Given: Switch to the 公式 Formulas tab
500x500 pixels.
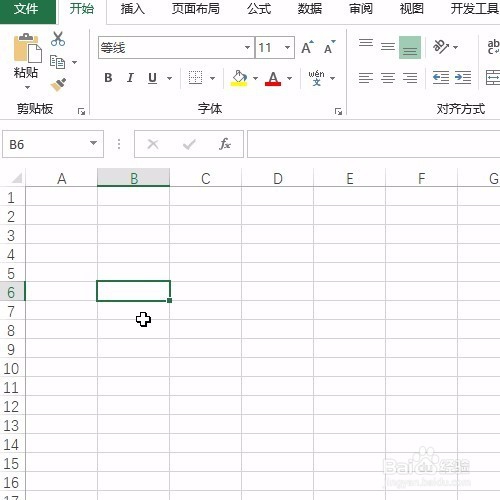Looking at the screenshot, I should pyautogui.click(x=259, y=9).
